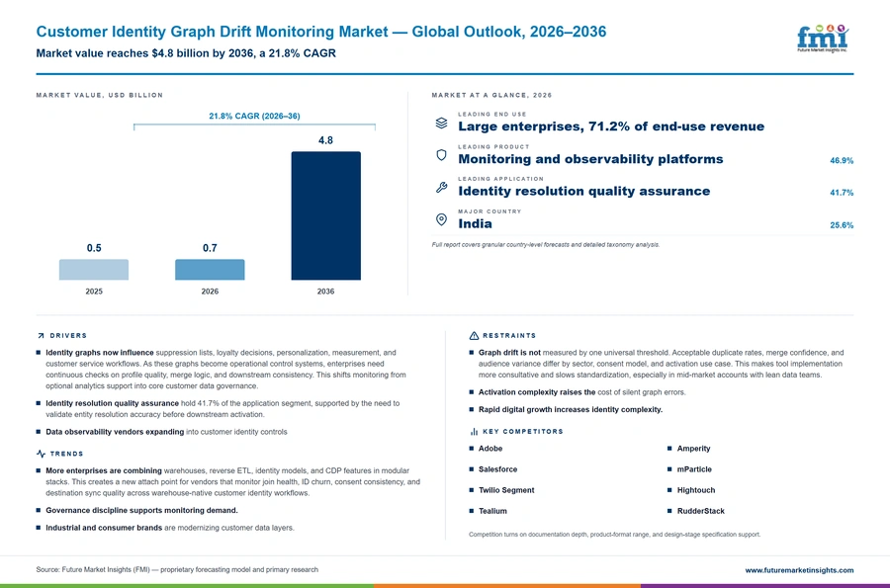Click the Competition turns on documentation note
Viewport: 890px width, 588px height.
click(x=614, y=535)
